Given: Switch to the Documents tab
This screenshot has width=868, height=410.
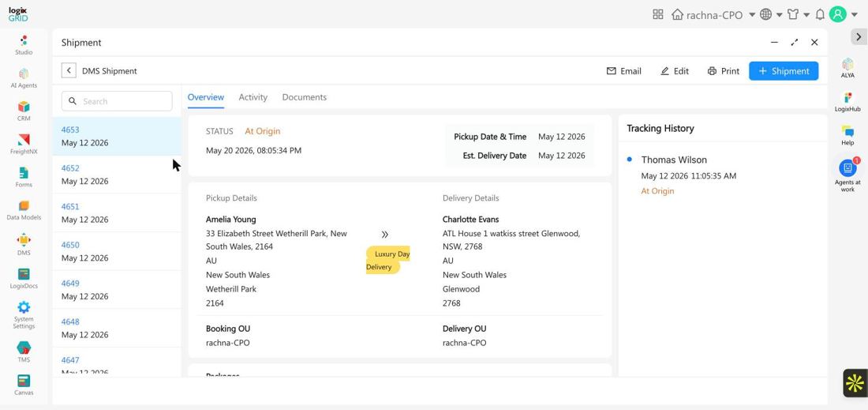Looking at the screenshot, I should [x=305, y=97].
